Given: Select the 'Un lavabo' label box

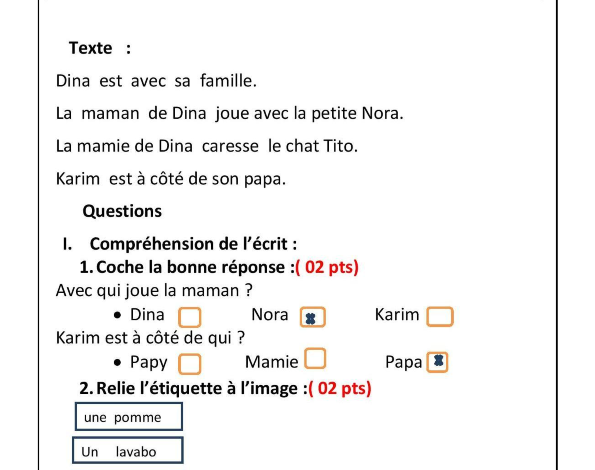Looking at the screenshot, I should click(x=128, y=450).
